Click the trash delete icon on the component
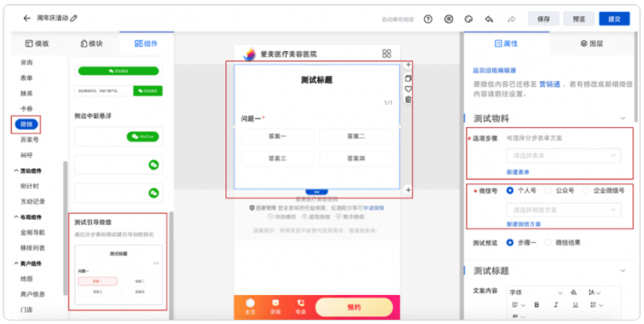Image resolution: width=644 pixels, height=324 pixels. 408,99
